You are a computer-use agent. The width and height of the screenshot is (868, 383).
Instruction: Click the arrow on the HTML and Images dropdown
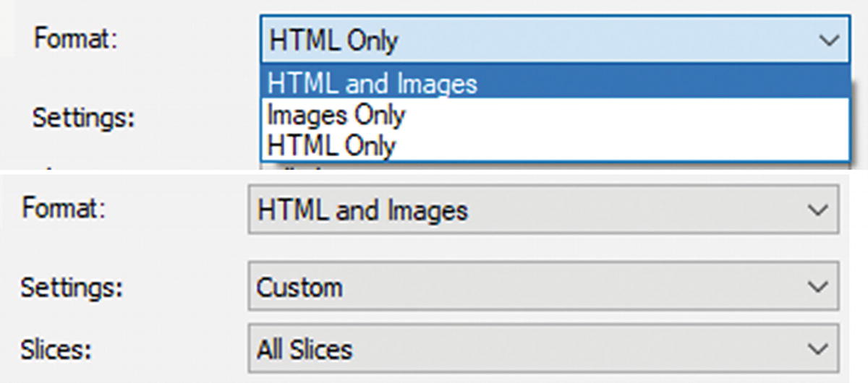817,211
